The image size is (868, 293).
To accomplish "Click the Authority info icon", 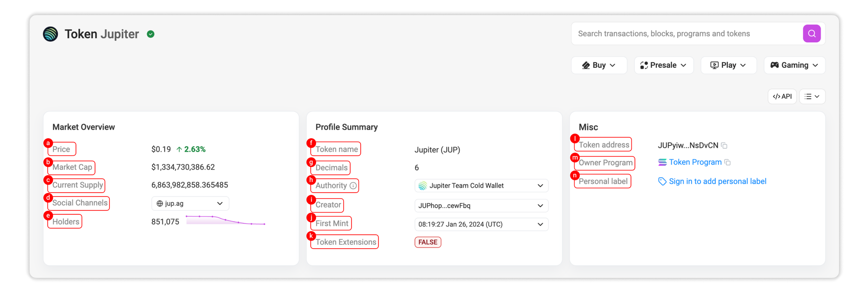I will [x=353, y=186].
